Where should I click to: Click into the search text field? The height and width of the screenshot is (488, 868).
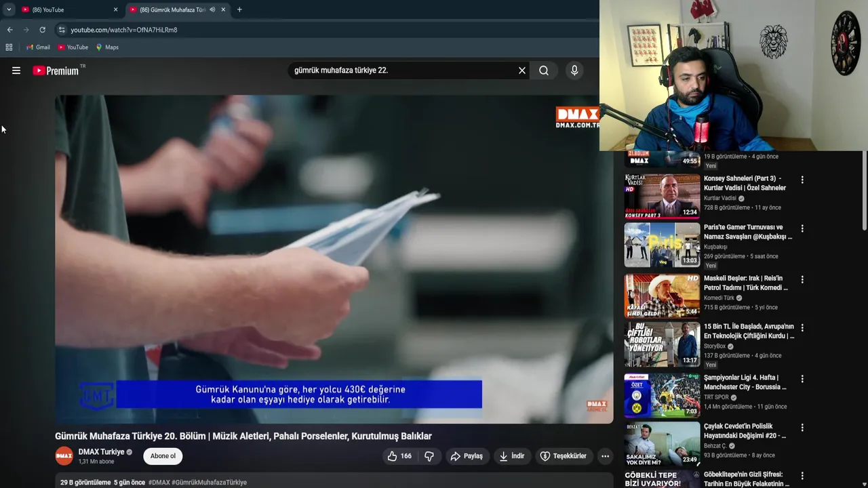point(403,70)
